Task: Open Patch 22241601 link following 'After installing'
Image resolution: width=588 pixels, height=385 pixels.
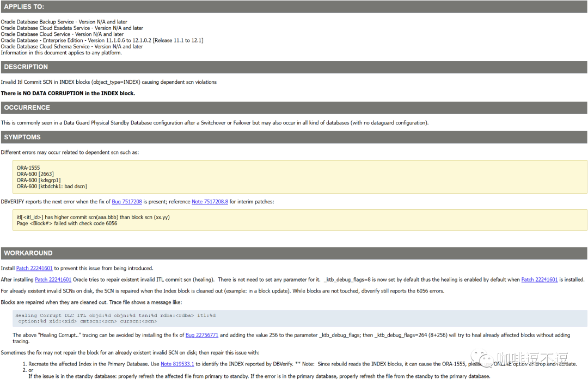Action: 53,280
